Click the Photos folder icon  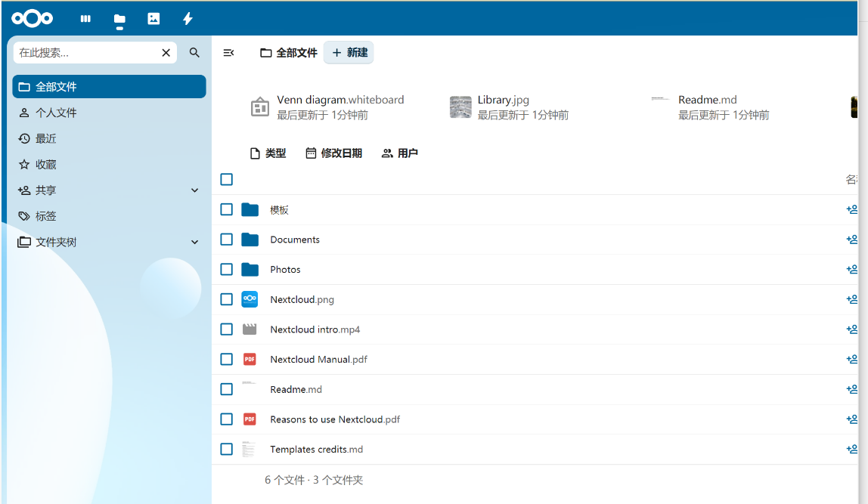[x=250, y=270]
